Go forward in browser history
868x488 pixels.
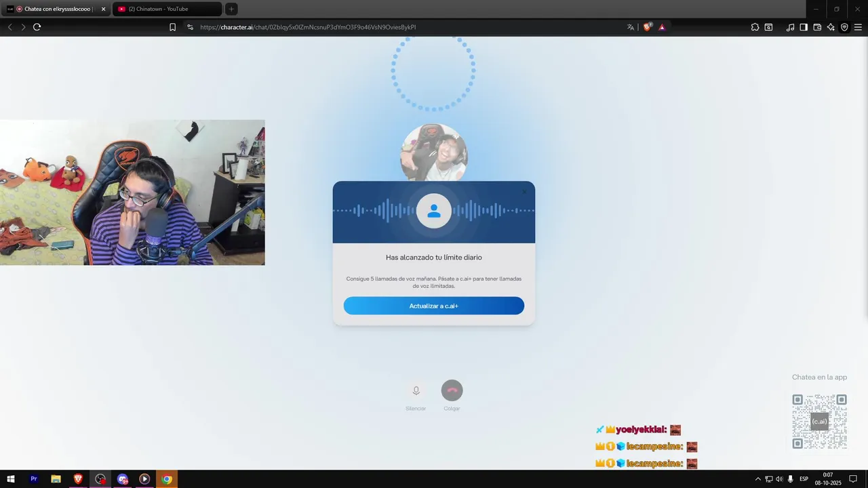pos(23,27)
